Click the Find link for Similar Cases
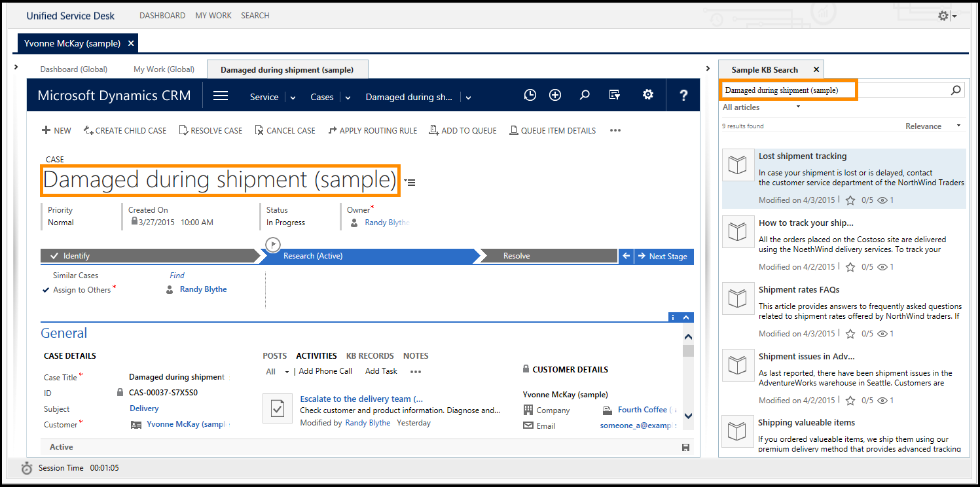 177,276
